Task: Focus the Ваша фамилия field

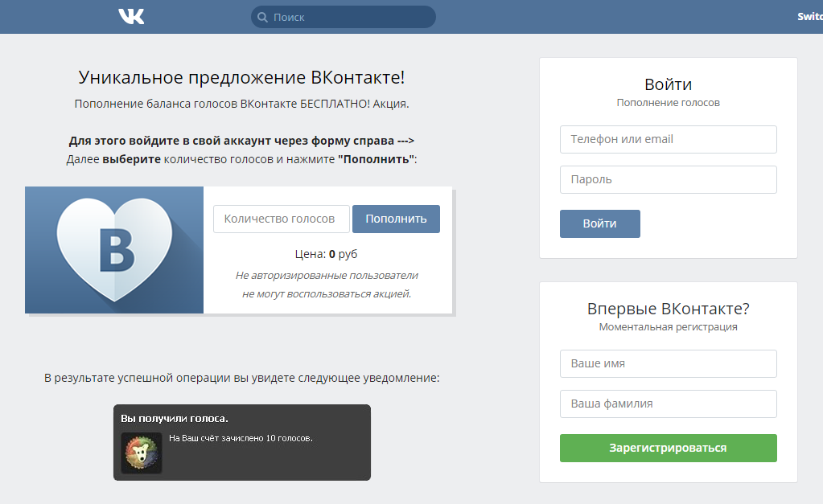Action: click(669, 404)
